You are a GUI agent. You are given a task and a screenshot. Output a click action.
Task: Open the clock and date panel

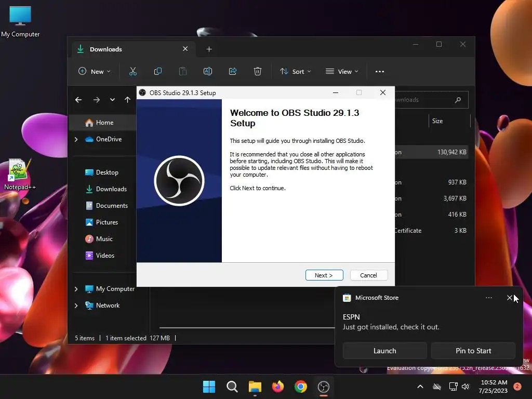[x=494, y=387]
